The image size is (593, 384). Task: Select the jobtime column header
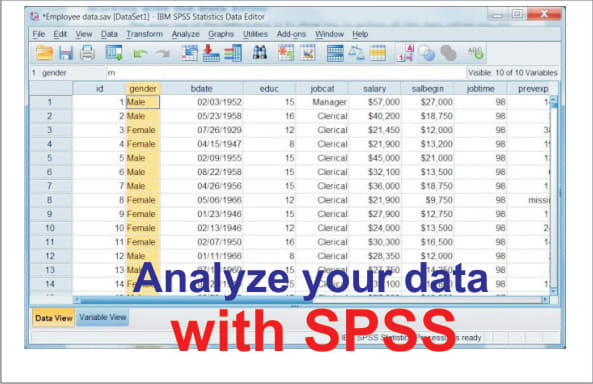tap(481, 89)
